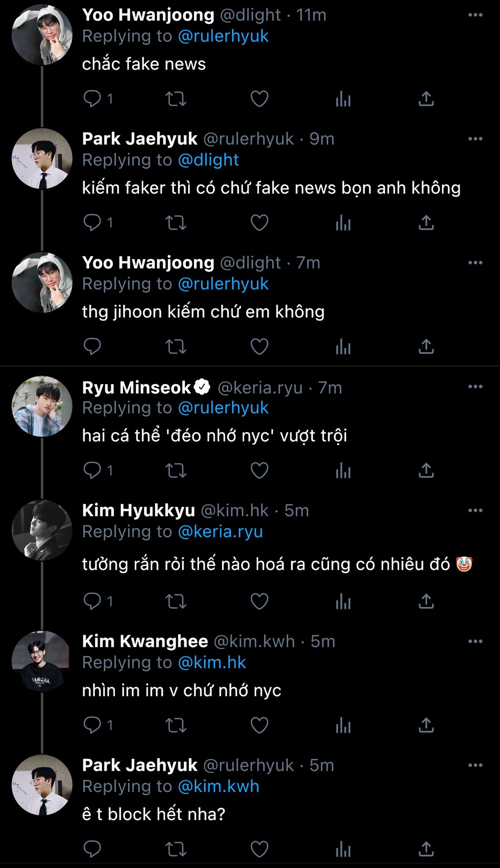The image size is (500, 868).
Task: Open three-dot menu on Kim Hyukkyu's tweet
Action: [x=475, y=510]
